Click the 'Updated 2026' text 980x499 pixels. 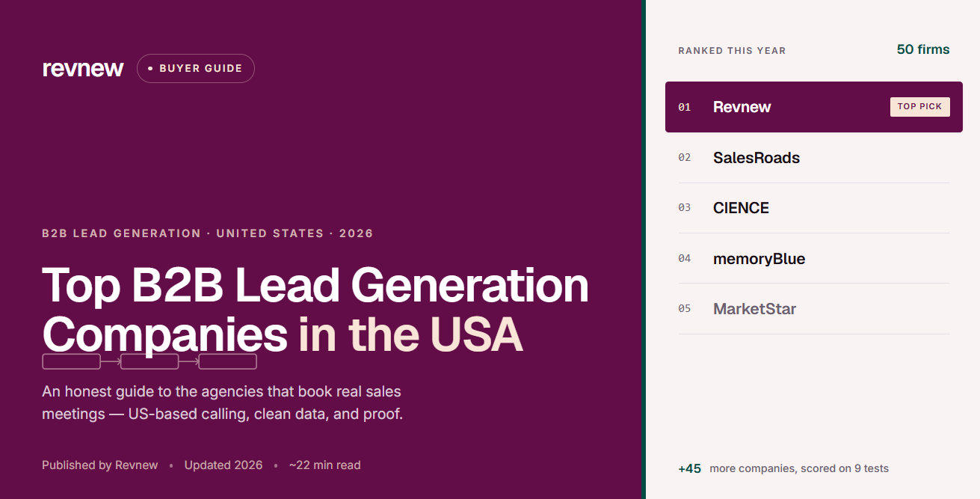coord(224,465)
